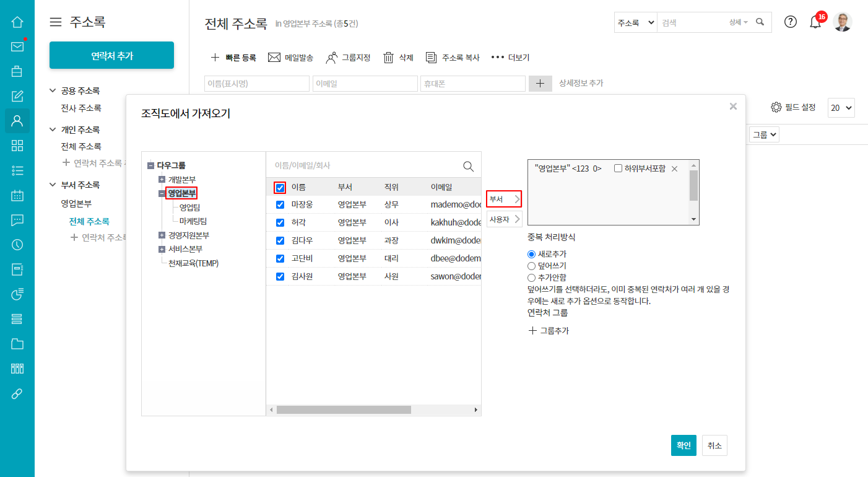
Task: Open the folder icon in left sidebar
Action: pyautogui.click(x=17, y=344)
